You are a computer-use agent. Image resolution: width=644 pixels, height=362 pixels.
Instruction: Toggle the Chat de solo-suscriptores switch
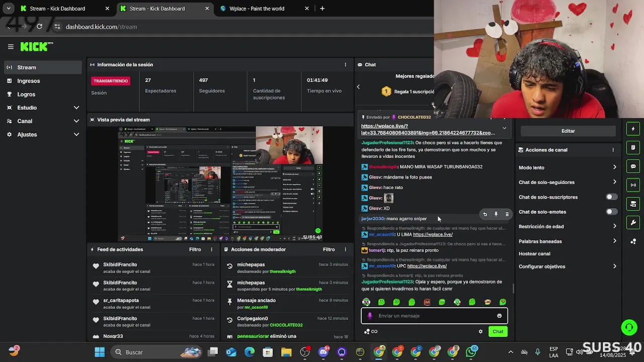click(611, 197)
